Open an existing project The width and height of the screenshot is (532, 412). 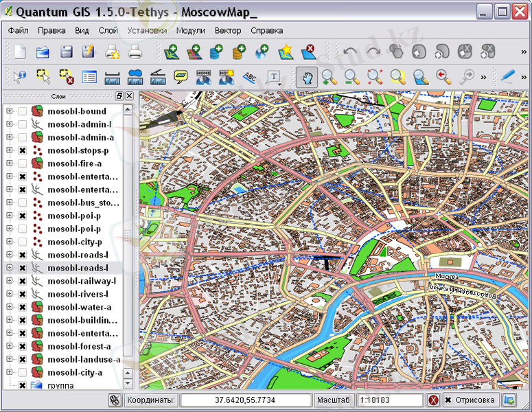[x=43, y=52]
